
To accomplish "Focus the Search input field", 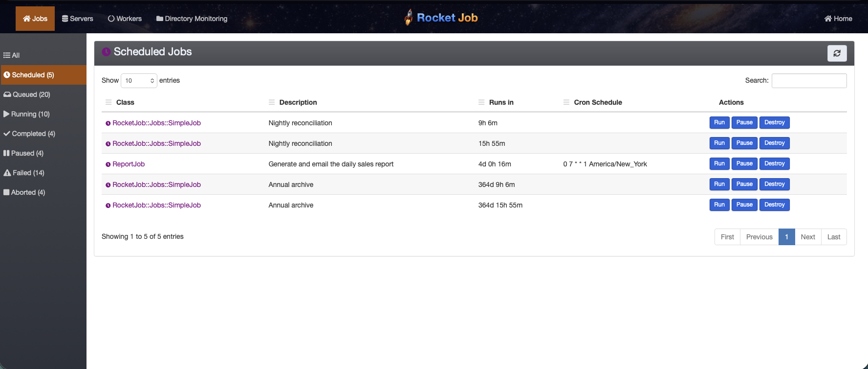I will pyautogui.click(x=809, y=81).
